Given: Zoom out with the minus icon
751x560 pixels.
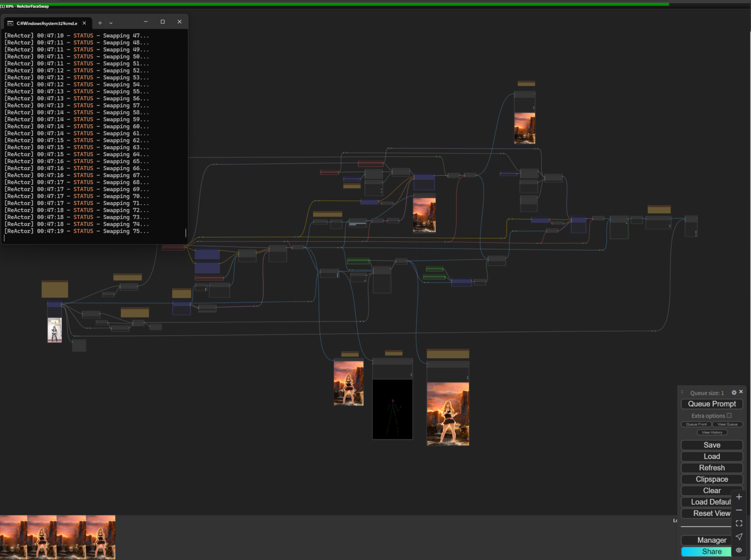Looking at the screenshot, I should [x=739, y=510].
